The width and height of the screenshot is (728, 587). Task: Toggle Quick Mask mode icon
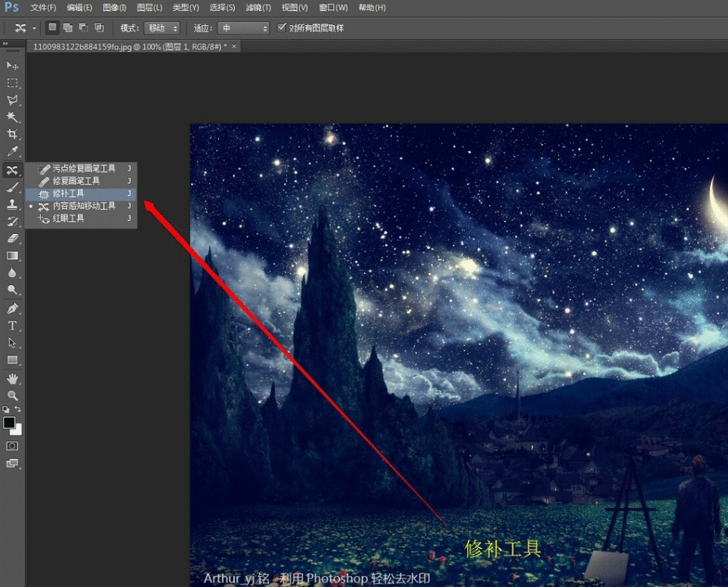[13, 446]
